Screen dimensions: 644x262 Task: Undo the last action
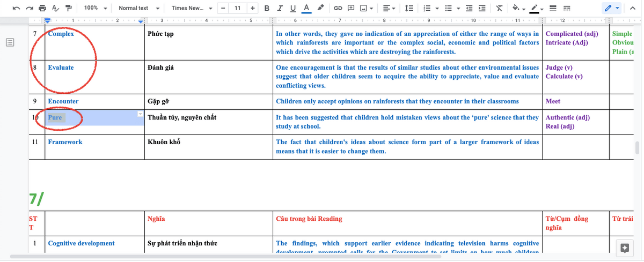pyautogui.click(x=17, y=9)
